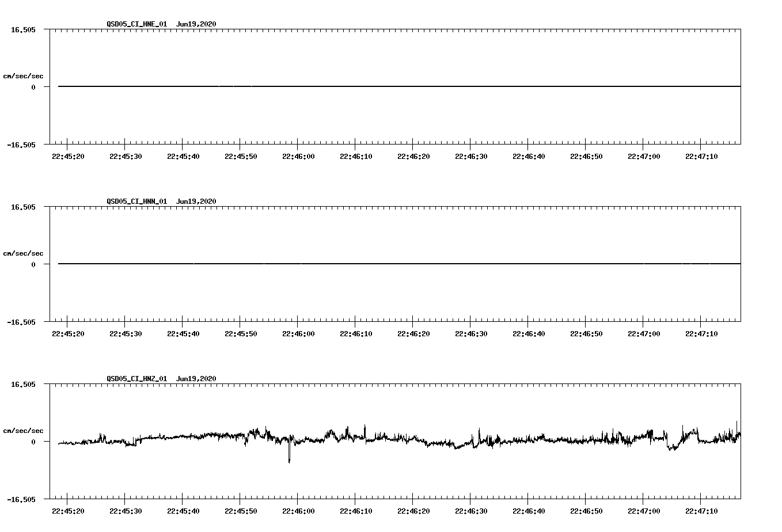This screenshot has height=532, width=782.
Task: Pick the 22:46:00 time under HNZ chart
Action: [x=298, y=511]
